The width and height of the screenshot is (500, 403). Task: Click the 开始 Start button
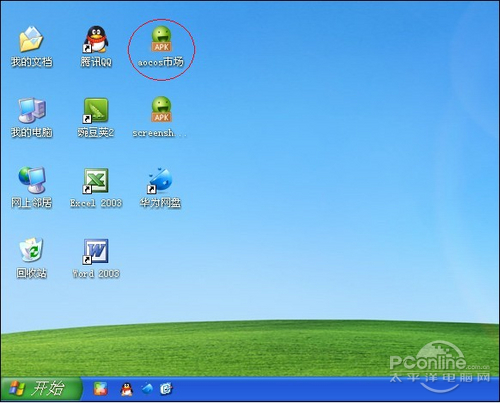click(x=41, y=388)
